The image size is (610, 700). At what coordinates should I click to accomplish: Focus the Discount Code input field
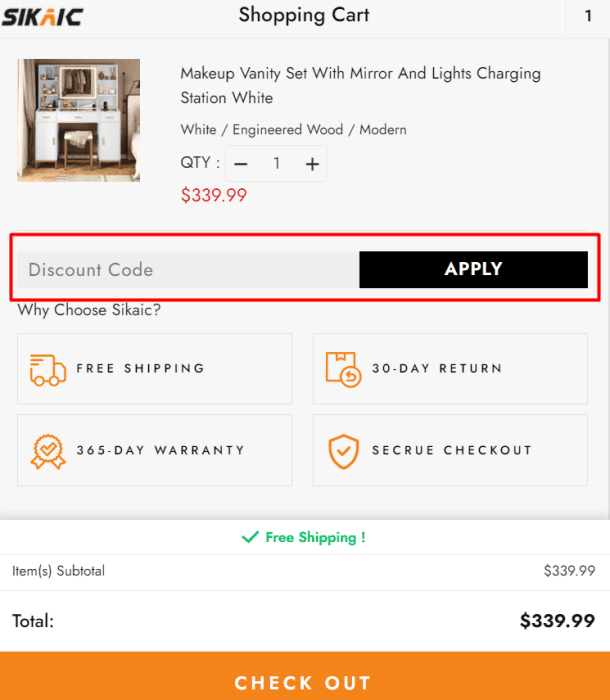(x=188, y=269)
